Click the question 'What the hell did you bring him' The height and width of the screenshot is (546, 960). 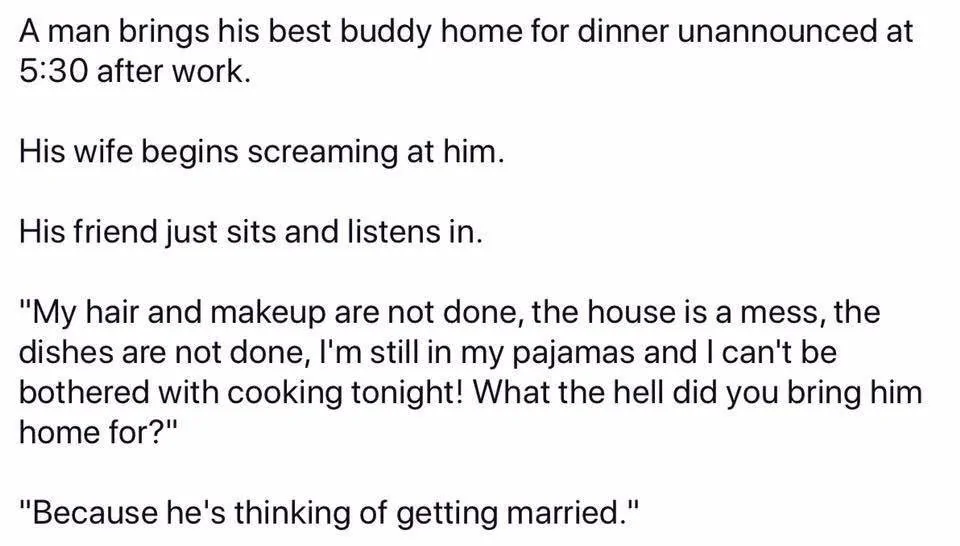click(697, 392)
